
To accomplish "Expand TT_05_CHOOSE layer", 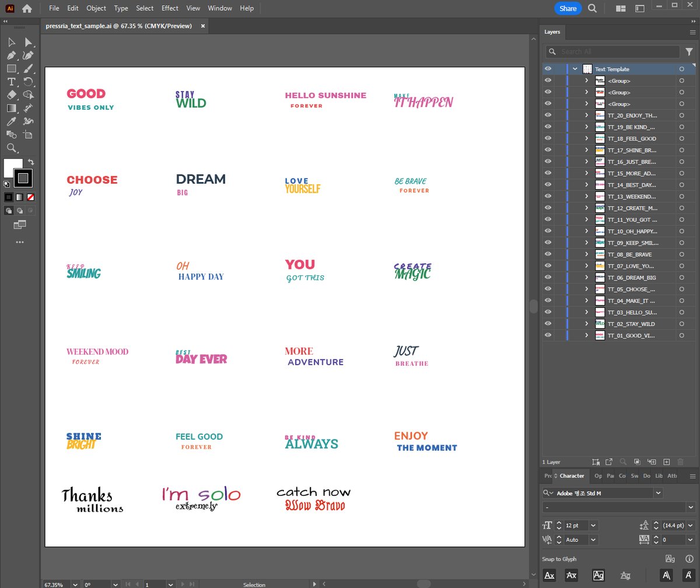I will point(587,289).
